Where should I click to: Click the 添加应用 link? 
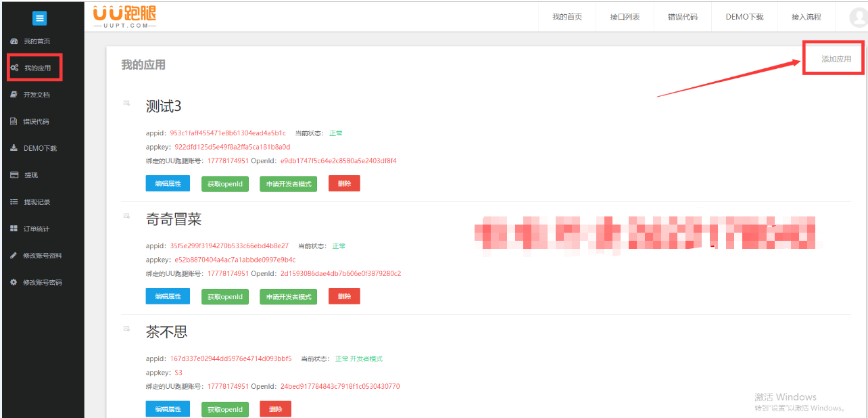pos(836,60)
